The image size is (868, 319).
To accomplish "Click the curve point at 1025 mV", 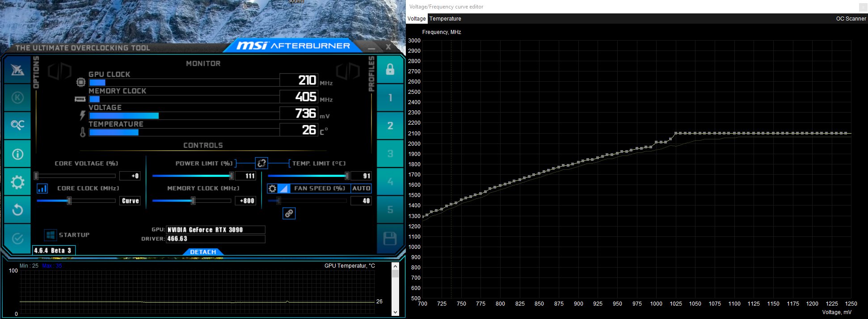I will [676, 133].
